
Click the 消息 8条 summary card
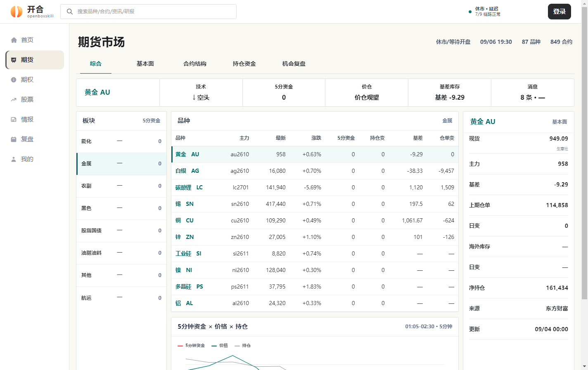pyautogui.click(x=533, y=93)
